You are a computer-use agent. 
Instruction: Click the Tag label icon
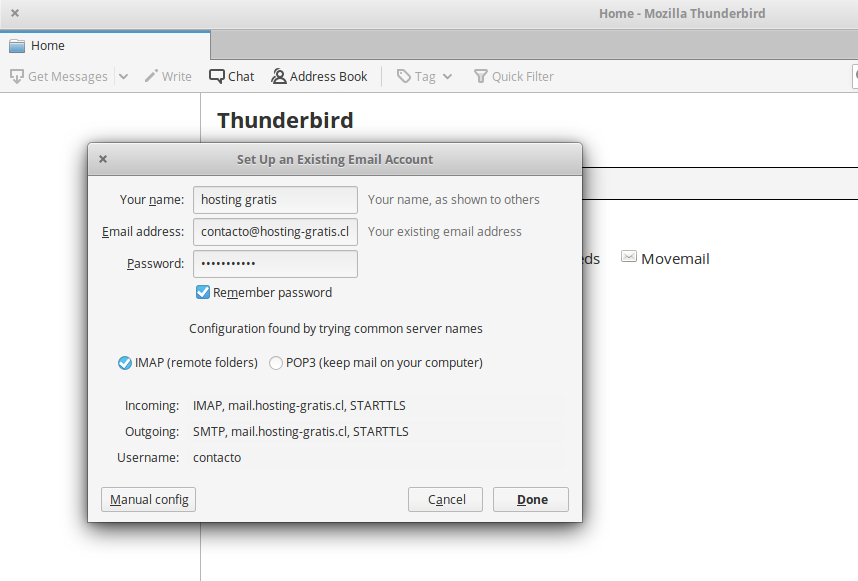coord(404,77)
